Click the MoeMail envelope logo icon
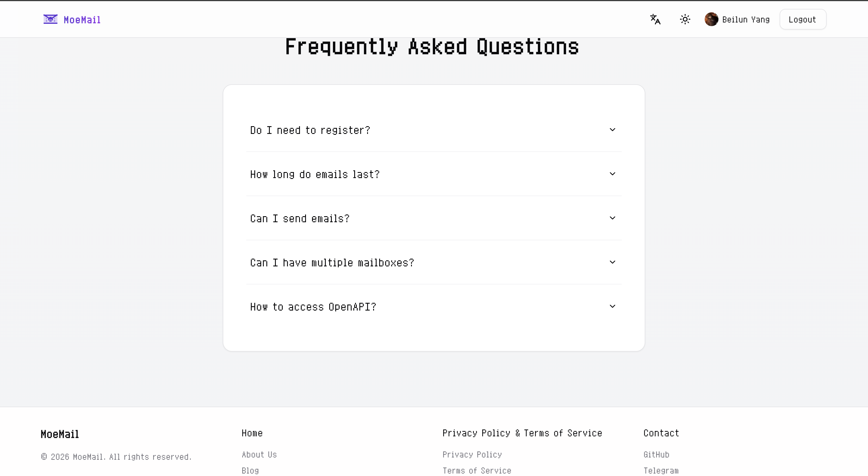This screenshot has height=476, width=868. coord(50,19)
